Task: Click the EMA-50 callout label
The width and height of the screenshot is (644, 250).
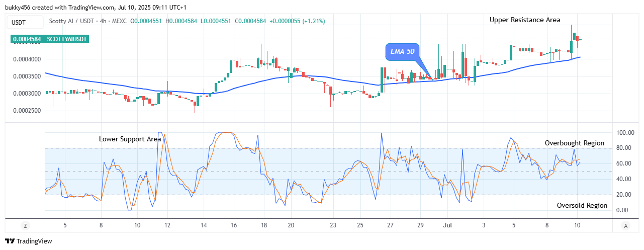Action: point(402,52)
